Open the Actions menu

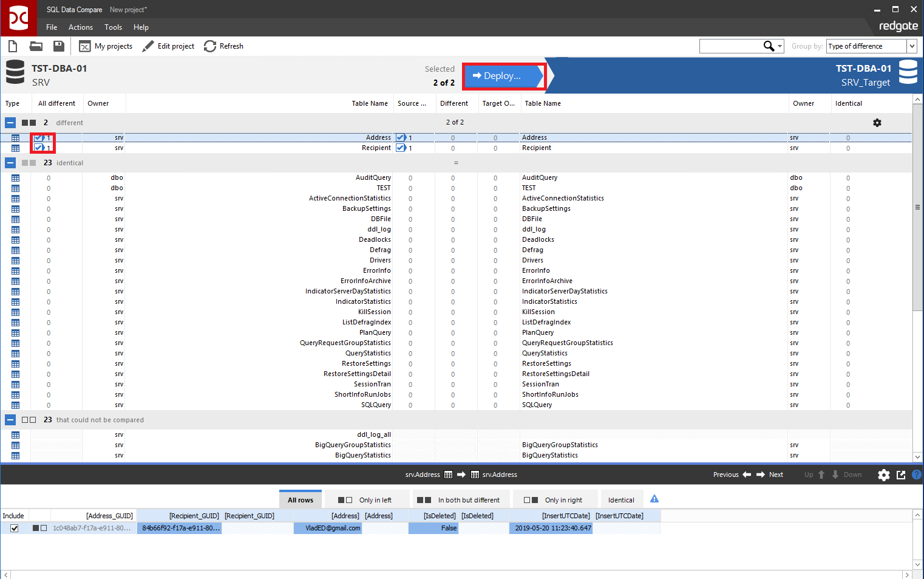81,27
